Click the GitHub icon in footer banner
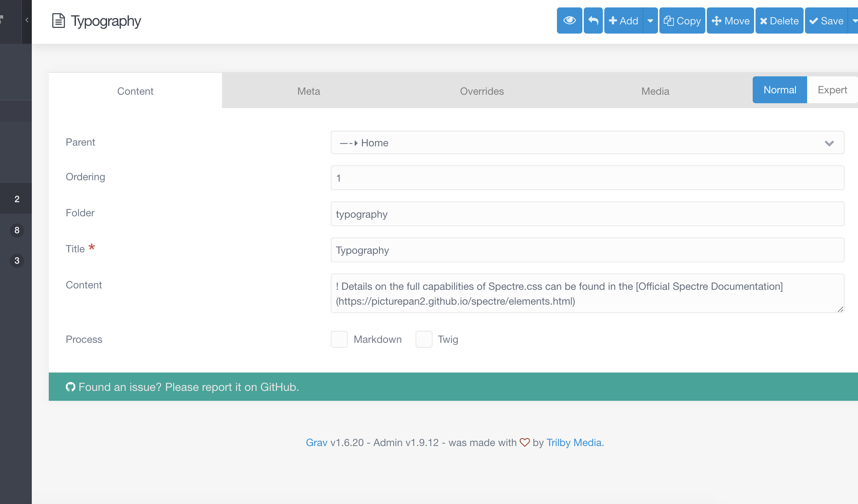 click(x=70, y=387)
